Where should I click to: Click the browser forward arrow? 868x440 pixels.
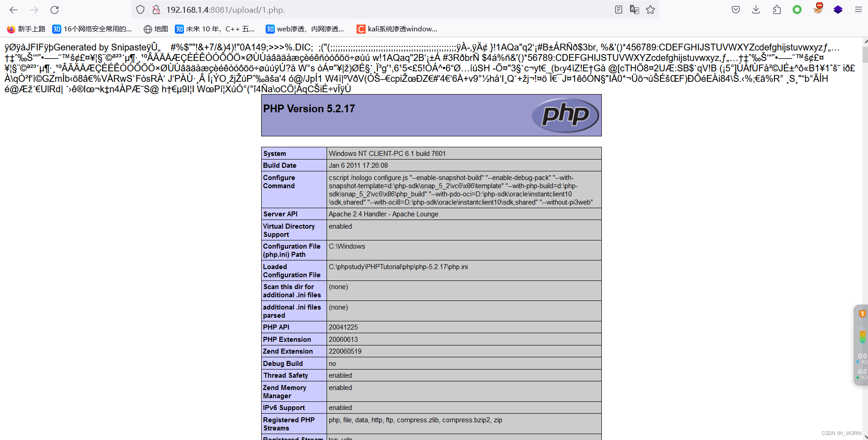point(34,10)
